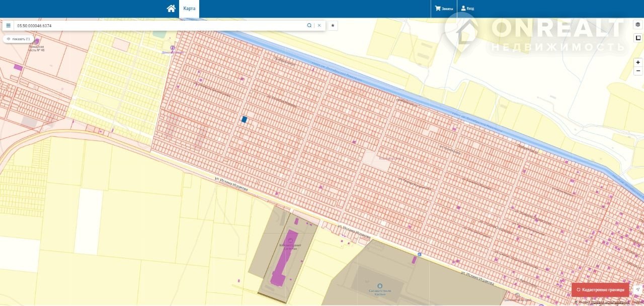This screenshot has width=644, height=306.
Task: Toggle Кадастровые границы red button
Action: pos(600,290)
